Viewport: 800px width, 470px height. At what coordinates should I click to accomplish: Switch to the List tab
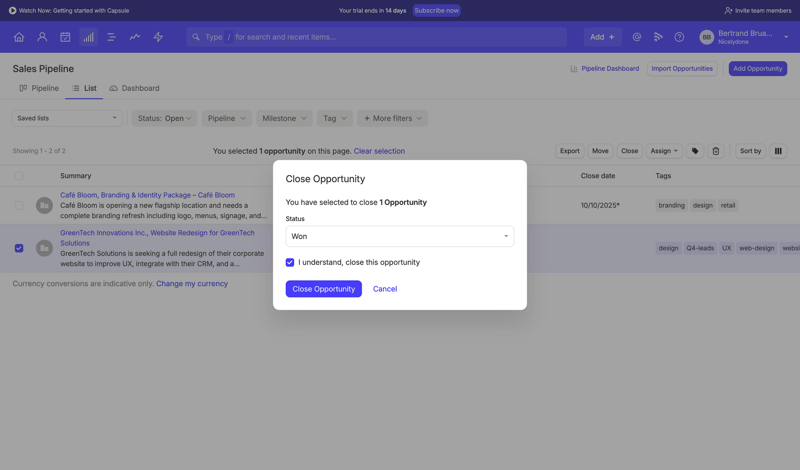coord(84,88)
